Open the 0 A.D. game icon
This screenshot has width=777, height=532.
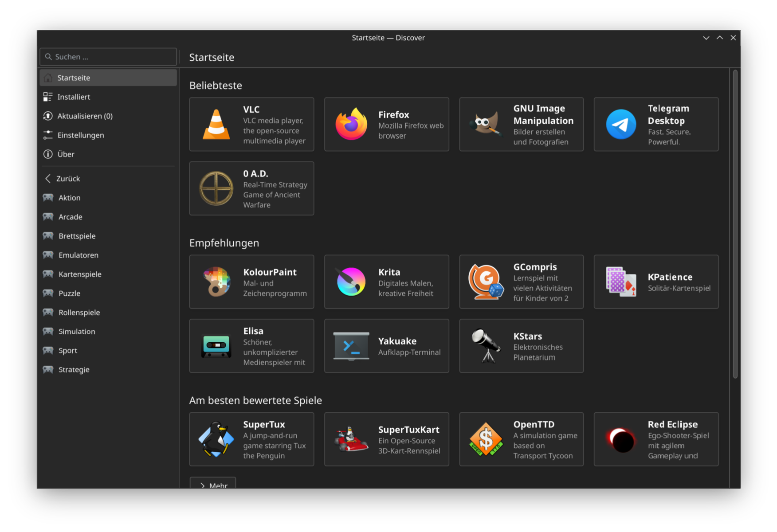coord(216,188)
